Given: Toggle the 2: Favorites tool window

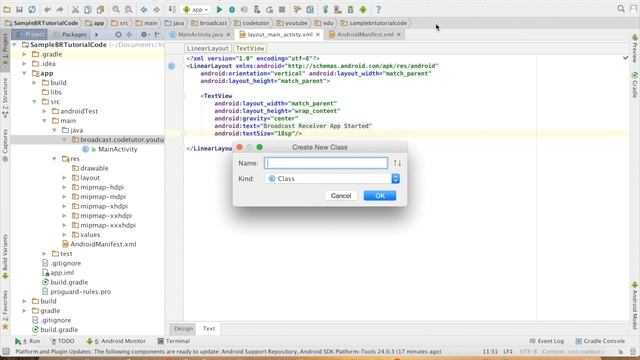Looking at the screenshot, I should point(5,309).
